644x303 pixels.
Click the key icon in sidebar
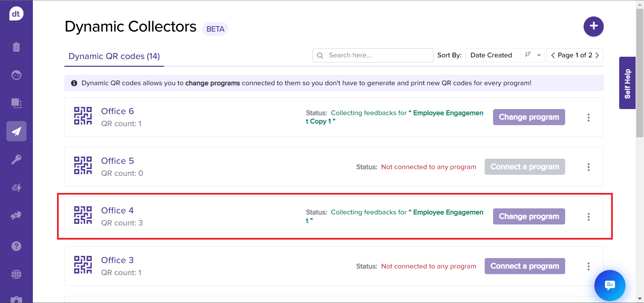point(16,159)
